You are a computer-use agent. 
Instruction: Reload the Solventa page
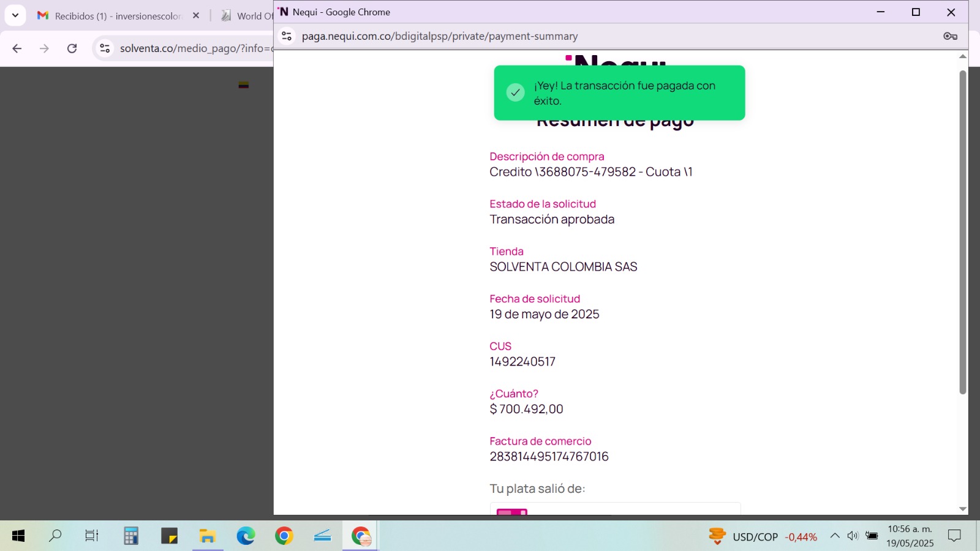(72, 48)
